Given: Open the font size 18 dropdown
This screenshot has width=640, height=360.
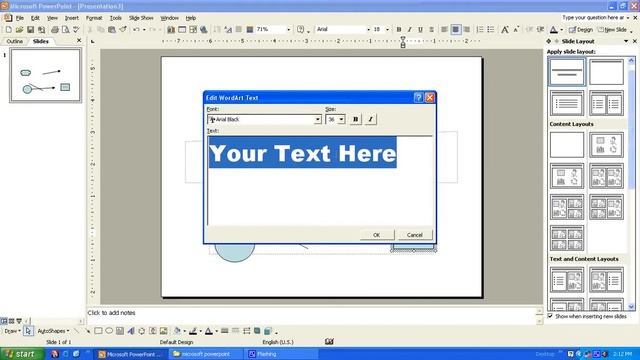Looking at the screenshot, I should point(387,29).
